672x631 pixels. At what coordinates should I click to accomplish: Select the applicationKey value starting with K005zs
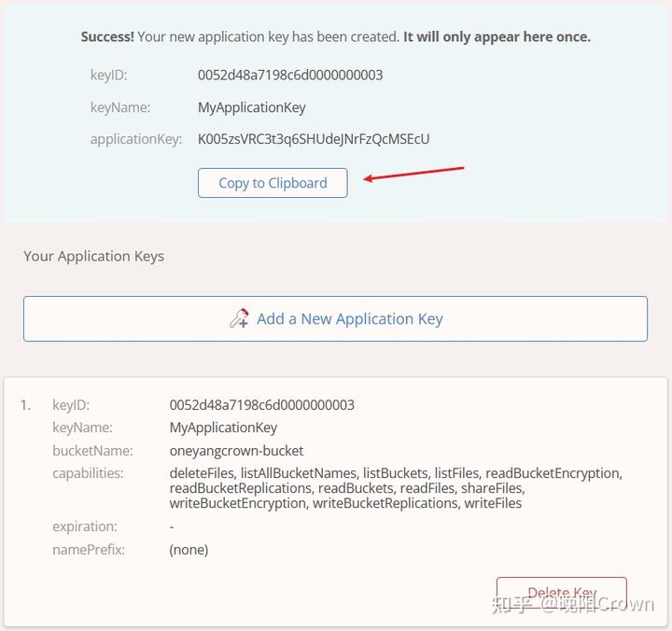(x=314, y=139)
